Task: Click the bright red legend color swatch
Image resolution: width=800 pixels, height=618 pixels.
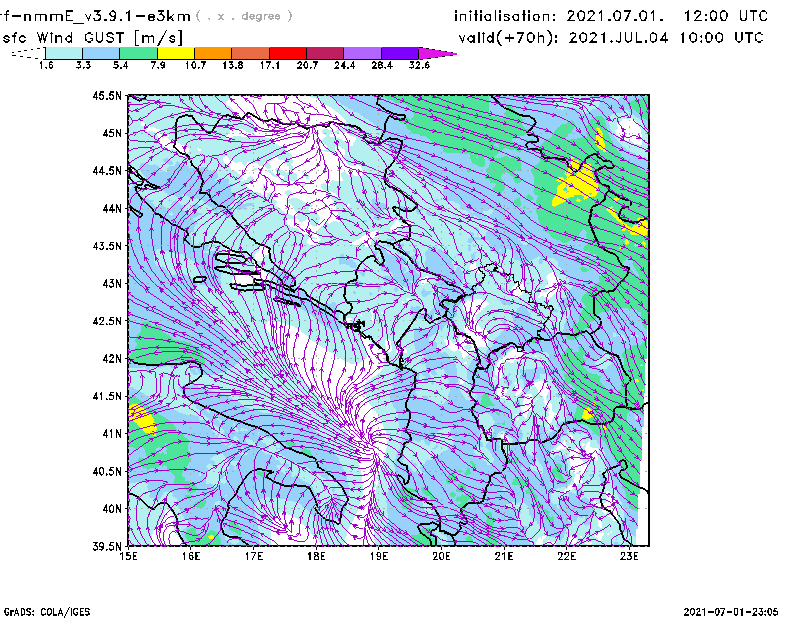Action: click(288, 53)
